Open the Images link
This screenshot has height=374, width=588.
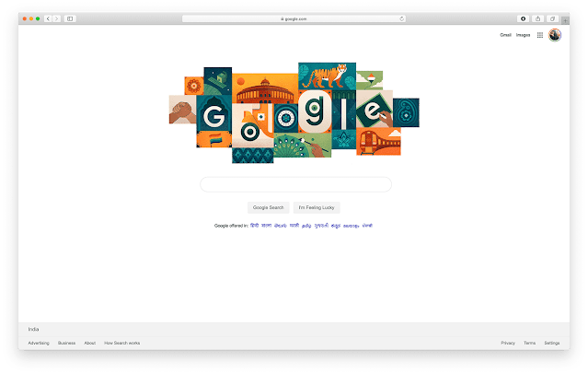pyautogui.click(x=523, y=35)
